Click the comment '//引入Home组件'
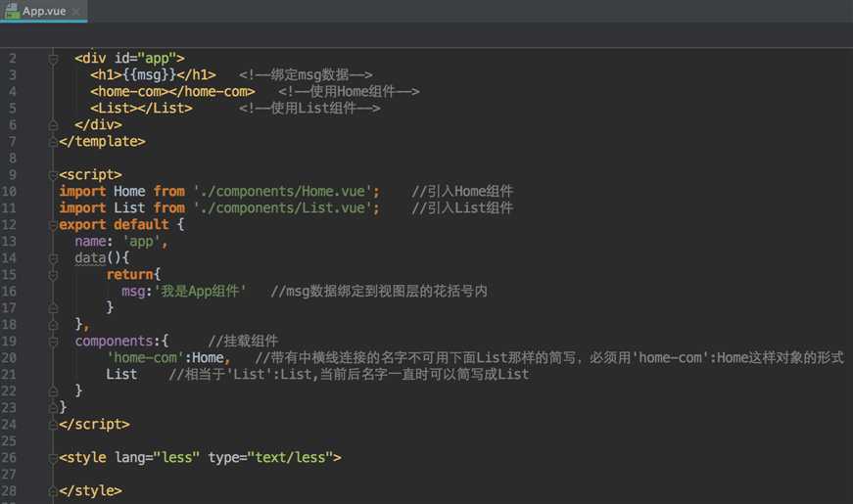853x504 pixels. click(462, 192)
